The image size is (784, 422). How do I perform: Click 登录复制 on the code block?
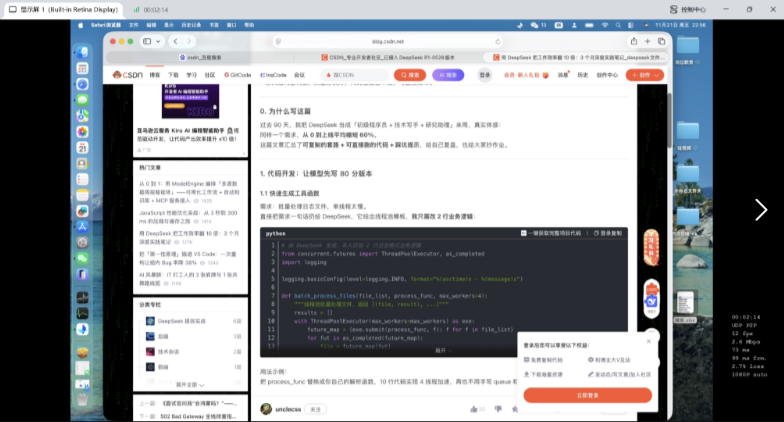click(x=608, y=233)
